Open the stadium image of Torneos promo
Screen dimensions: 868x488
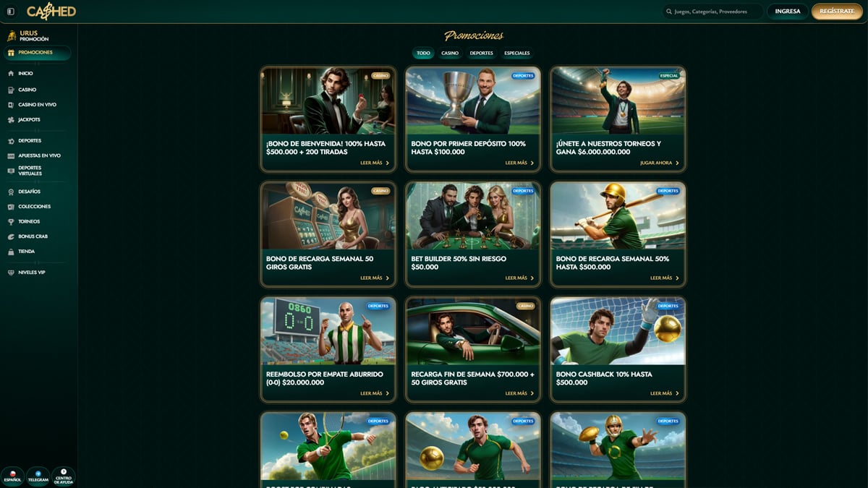pyautogui.click(x=618, y=101)
